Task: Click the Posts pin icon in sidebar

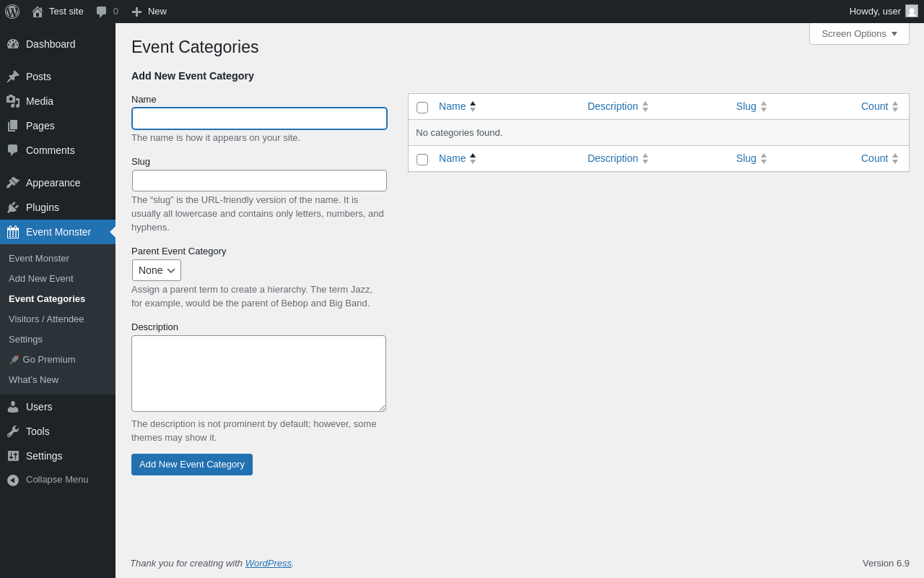Action: (x=13, y=77)
